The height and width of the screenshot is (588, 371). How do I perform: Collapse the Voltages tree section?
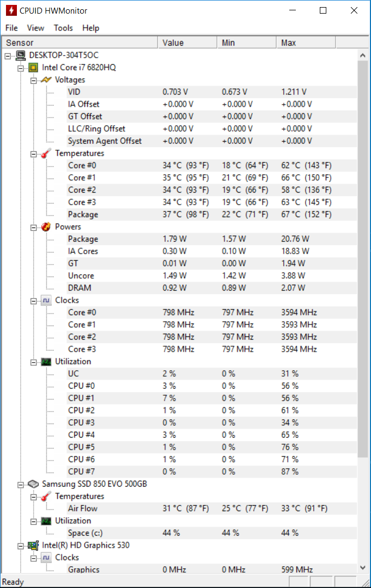click(33, 81)
